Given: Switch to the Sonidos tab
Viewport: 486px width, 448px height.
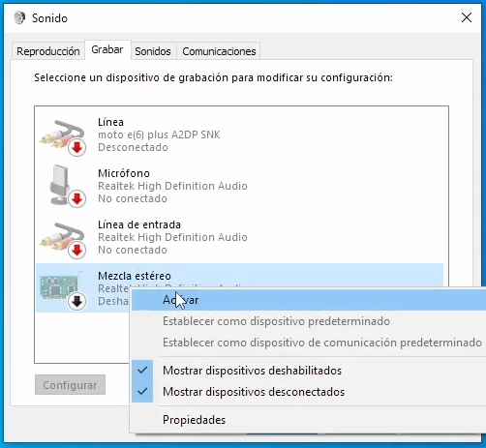Looking at the screenshot, I should click(153, 51).
